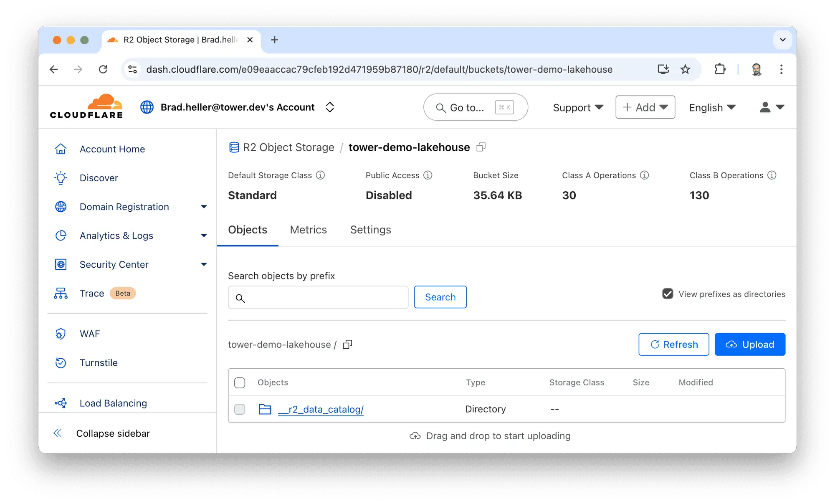Go forward to the next page
The height and width of the screenshot is (504, 835).
click(x=78, y=69)
